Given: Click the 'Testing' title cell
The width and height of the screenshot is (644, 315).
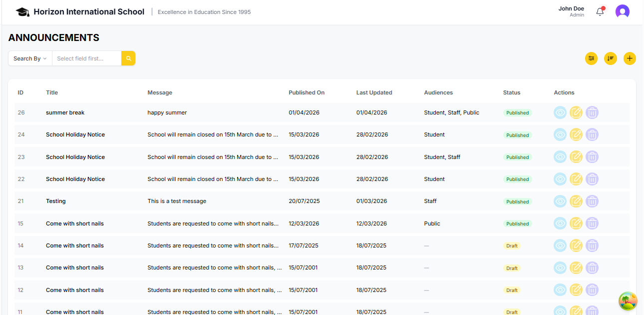Looking at the screenshot, I should pos(56,201).
